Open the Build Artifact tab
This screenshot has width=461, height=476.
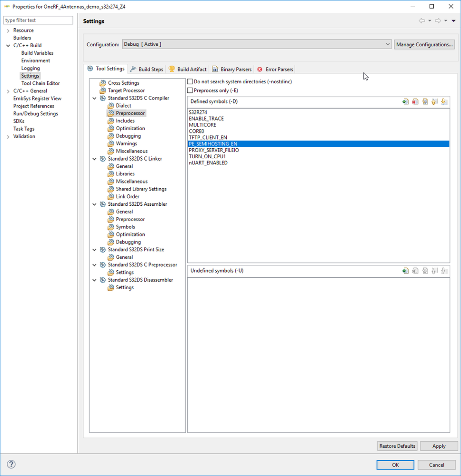click(x=188, y=69)
